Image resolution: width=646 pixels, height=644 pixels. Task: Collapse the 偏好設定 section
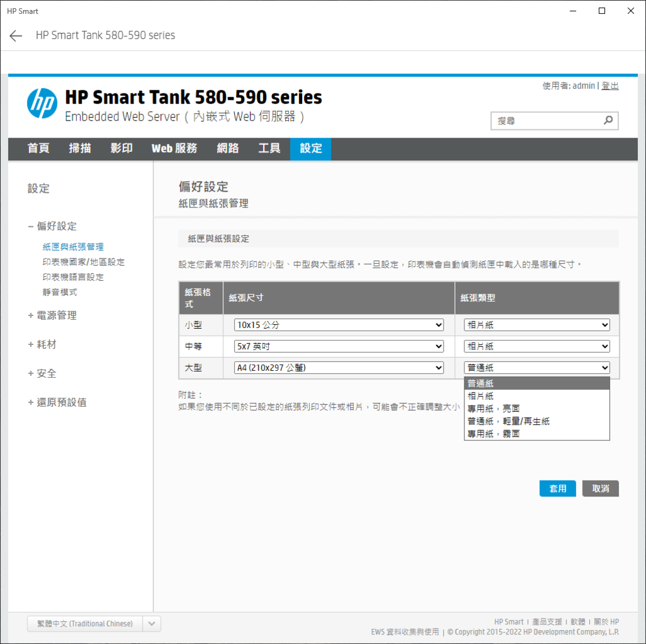coord(52,226)
